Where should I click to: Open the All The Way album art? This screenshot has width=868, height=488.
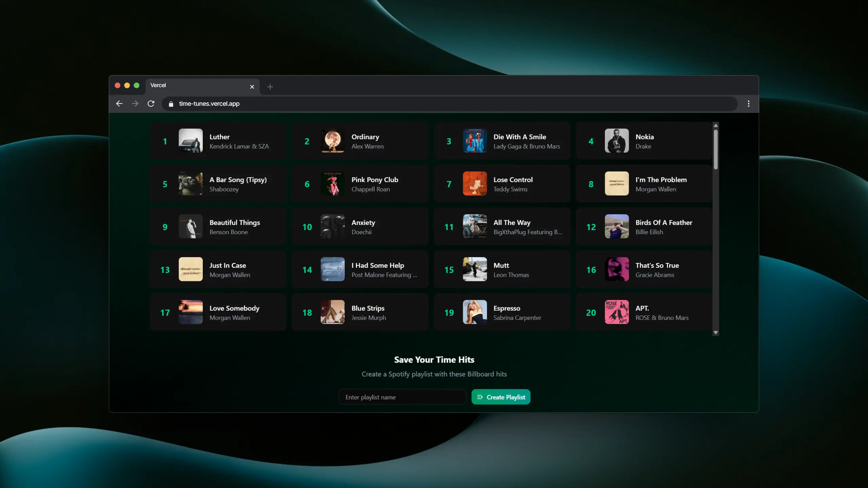(x=475, y=226)
